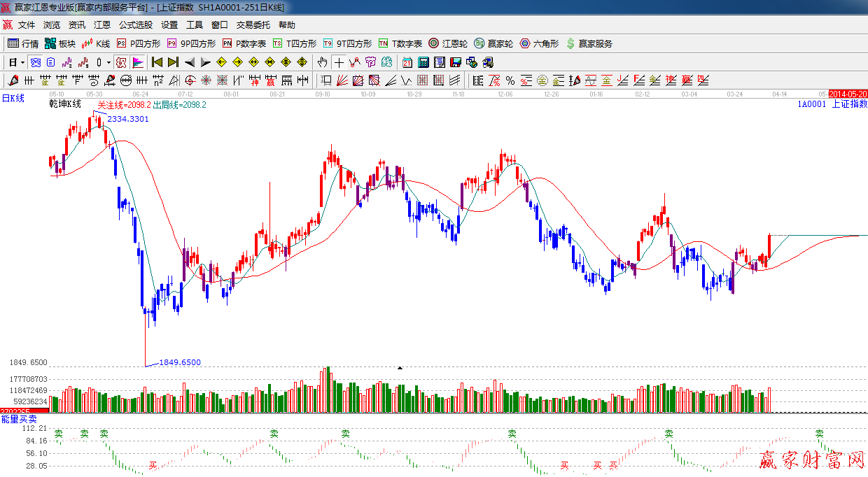Click the calculator icon in toolbar
Screen dimensions: 868x477
pyautogui.click(x=423, y=62)
